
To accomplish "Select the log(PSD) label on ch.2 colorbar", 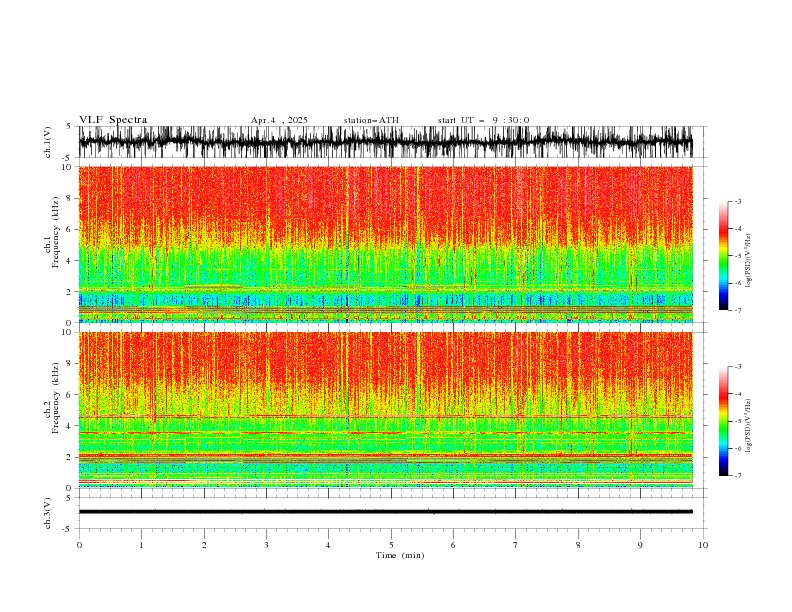I will click(749, 426).
